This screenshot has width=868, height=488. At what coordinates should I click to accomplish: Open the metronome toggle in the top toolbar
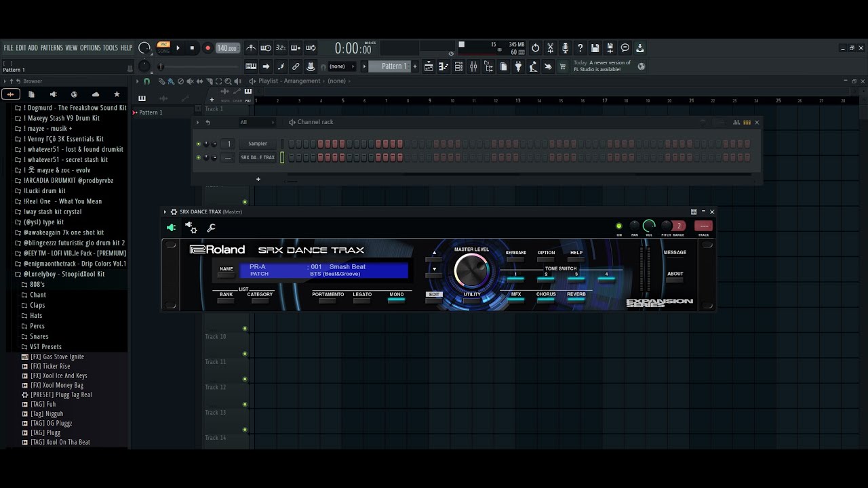tap(251, 48)
